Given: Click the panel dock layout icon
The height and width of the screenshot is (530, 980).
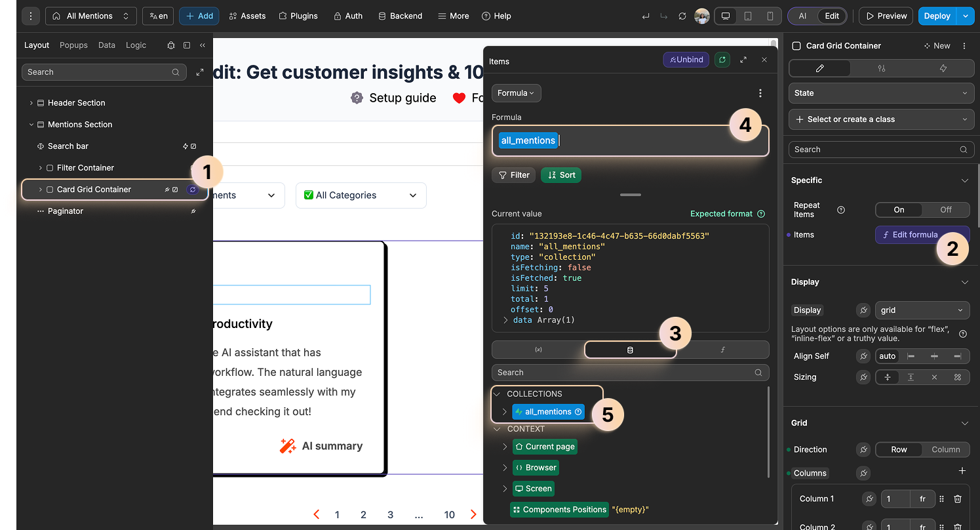Looking at the screenshot, I should pos(187,45).
